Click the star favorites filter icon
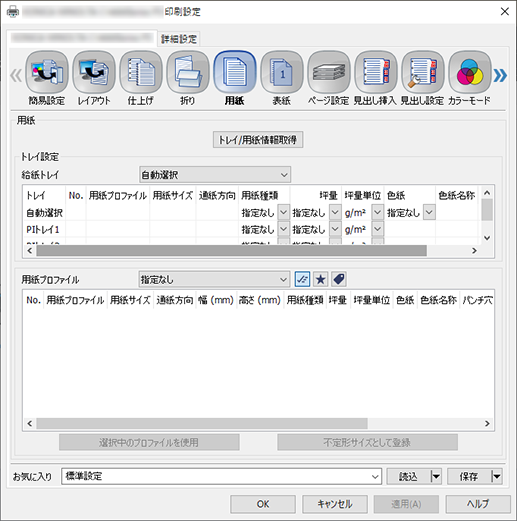The width and height of the screenshot is (517, 521). pos(321,279)
